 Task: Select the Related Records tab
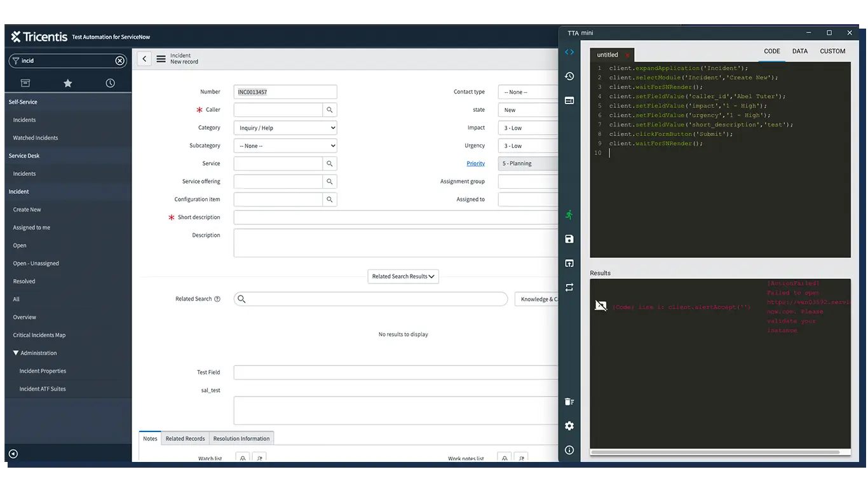(185, 438)
